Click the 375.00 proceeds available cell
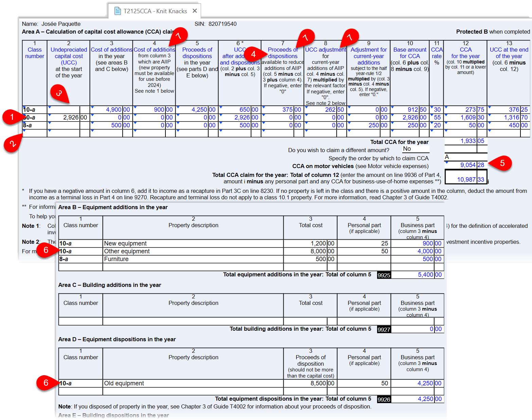Viewport: 532px width, 420px height. coord(282,110)
